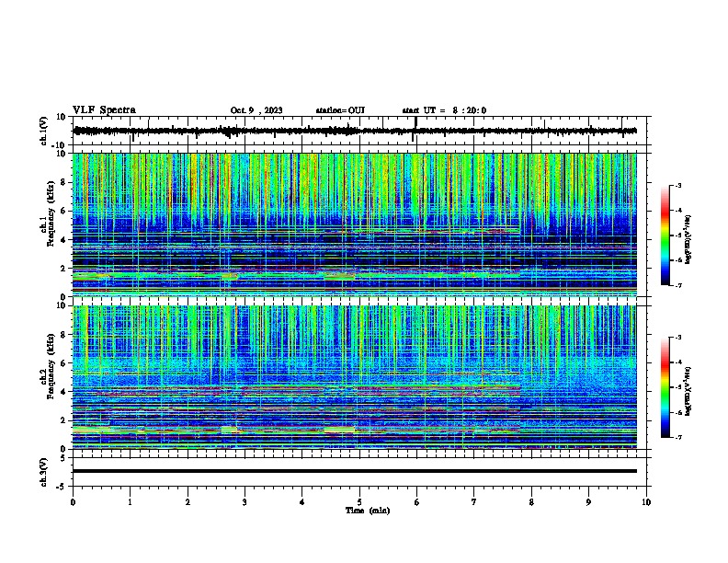
Task: Click the ch.1 spectrogram color scale bar
Action: 665,236
